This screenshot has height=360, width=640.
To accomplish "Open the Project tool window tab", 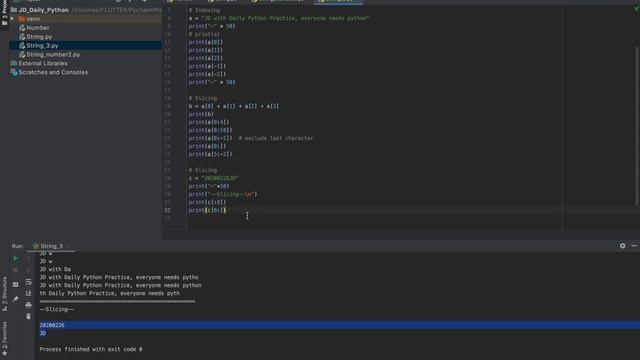I will 4,13.
